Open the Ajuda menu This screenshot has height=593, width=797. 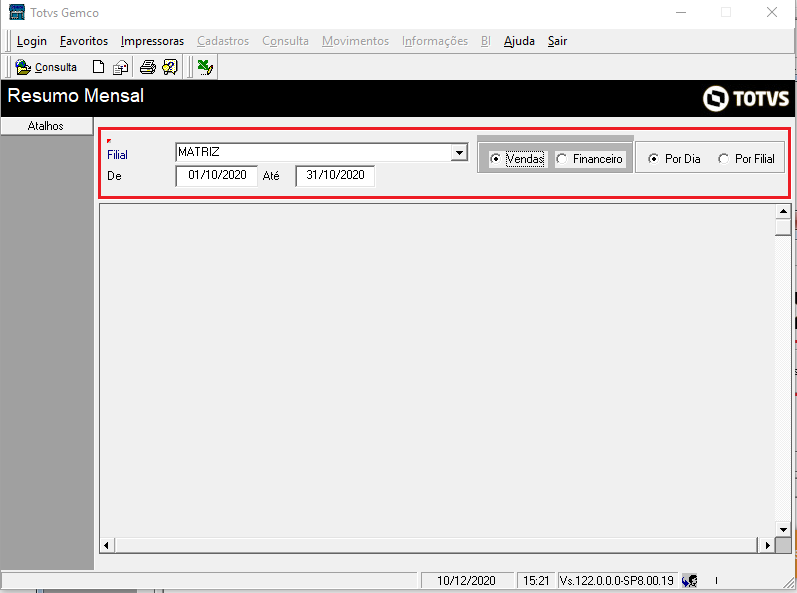tap(519, 41)
